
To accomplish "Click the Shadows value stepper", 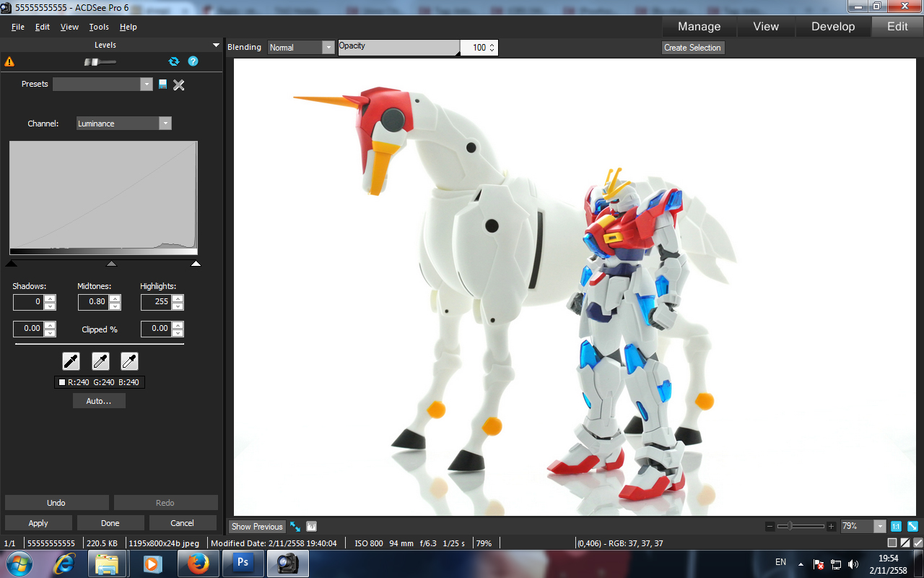I will tap(50, 302).
